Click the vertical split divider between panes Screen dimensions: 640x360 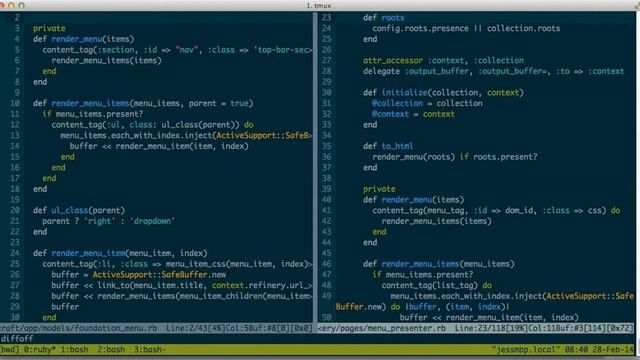coord(315,167)
